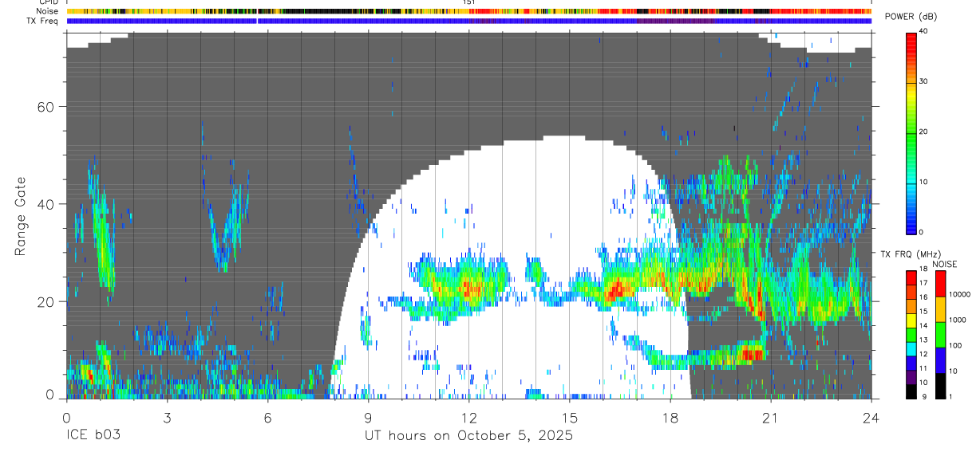Click the 'Noise' row label at top left
This screenshot has height=452, width=980.
point(48,12)
